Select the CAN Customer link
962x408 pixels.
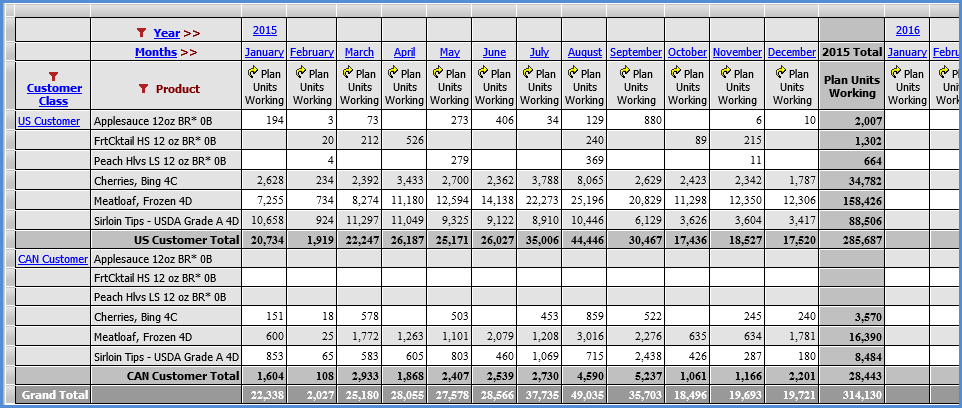tap(53, 259)
